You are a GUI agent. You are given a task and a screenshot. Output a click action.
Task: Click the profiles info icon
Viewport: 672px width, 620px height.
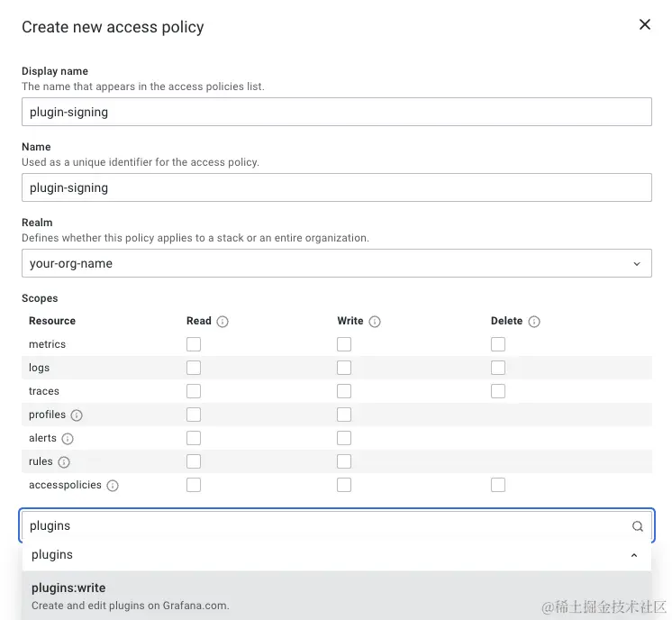pos(77,415)
